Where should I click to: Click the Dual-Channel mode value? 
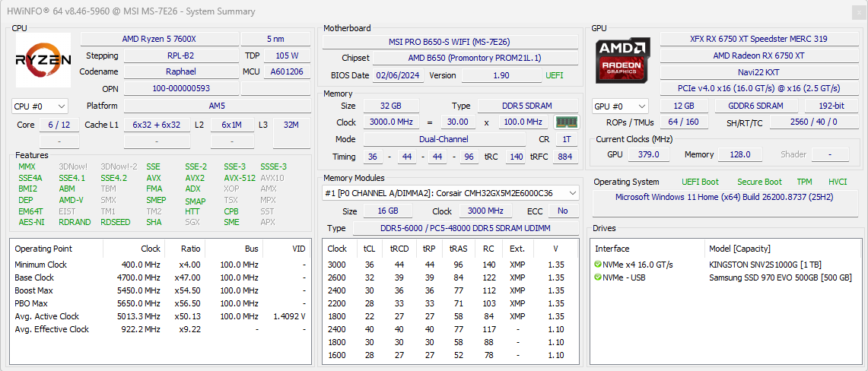point(444,139)
